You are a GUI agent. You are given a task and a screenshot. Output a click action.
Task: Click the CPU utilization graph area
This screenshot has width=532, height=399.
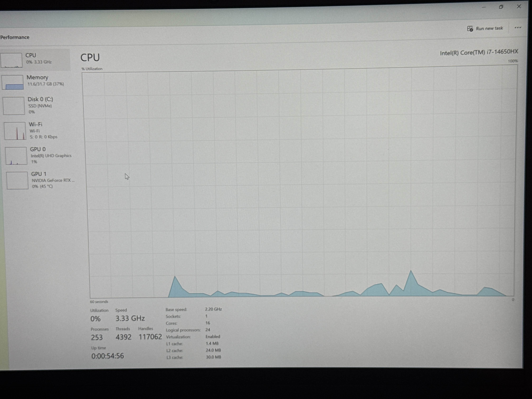click(301, 183)
